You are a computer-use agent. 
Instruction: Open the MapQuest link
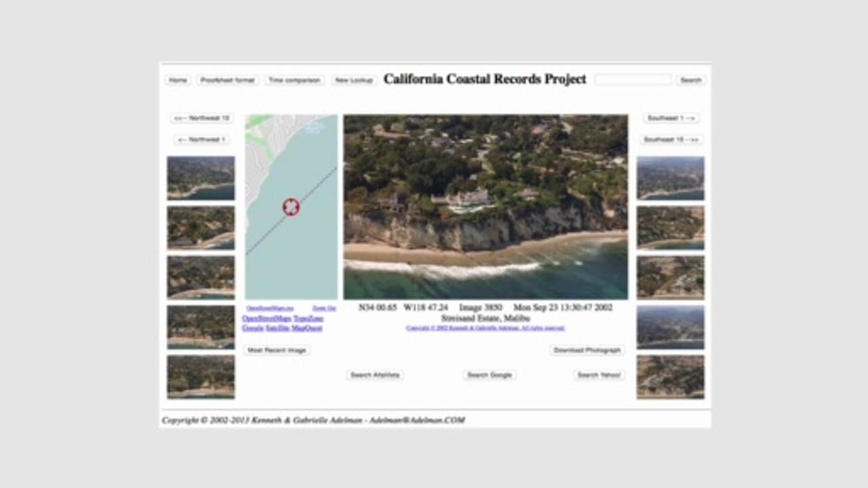[307, 328]
